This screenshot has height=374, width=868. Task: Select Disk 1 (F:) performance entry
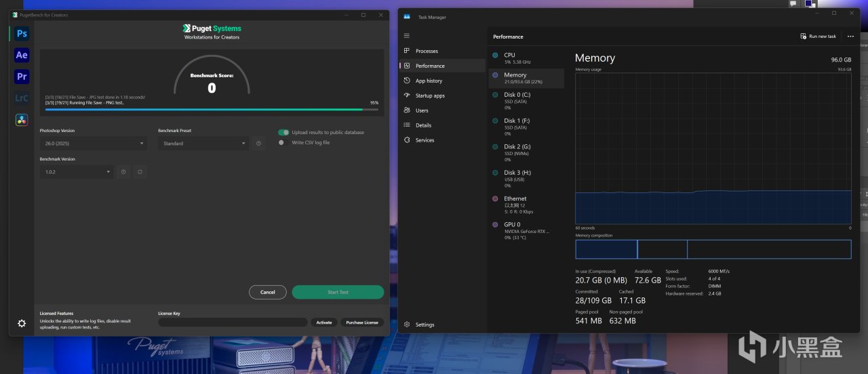[526, 127]
